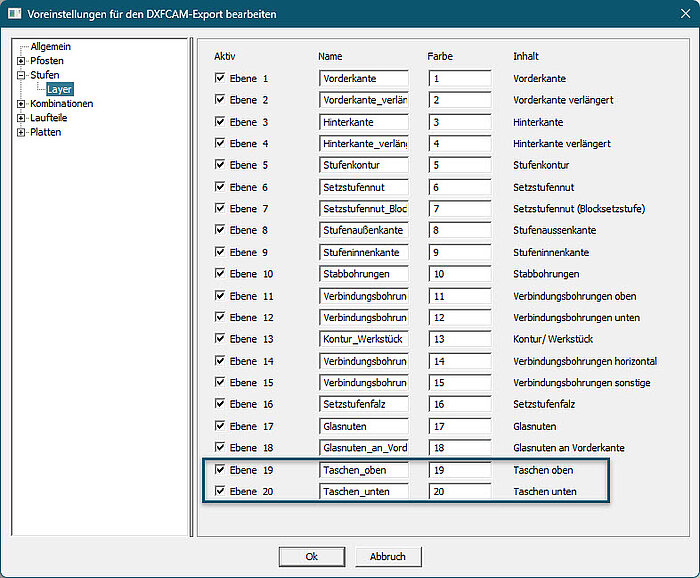Disable the Ebene 13 checkbox

click(220, 338)
